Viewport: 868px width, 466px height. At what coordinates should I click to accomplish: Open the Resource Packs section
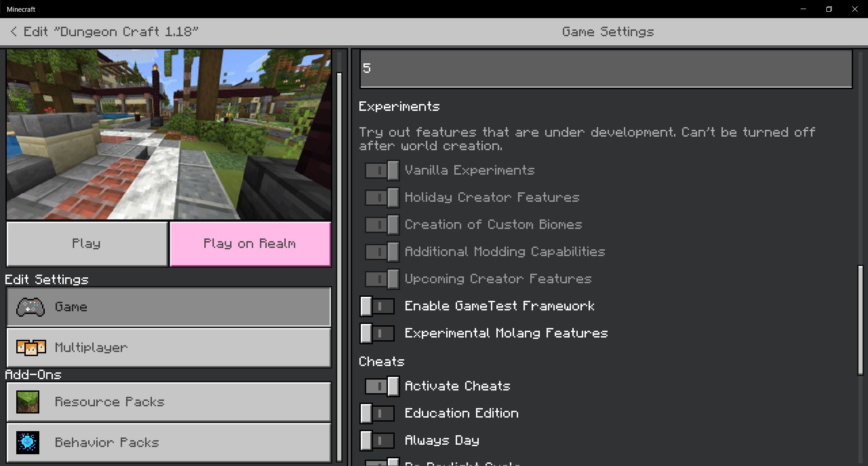click(x=169, y=402)
